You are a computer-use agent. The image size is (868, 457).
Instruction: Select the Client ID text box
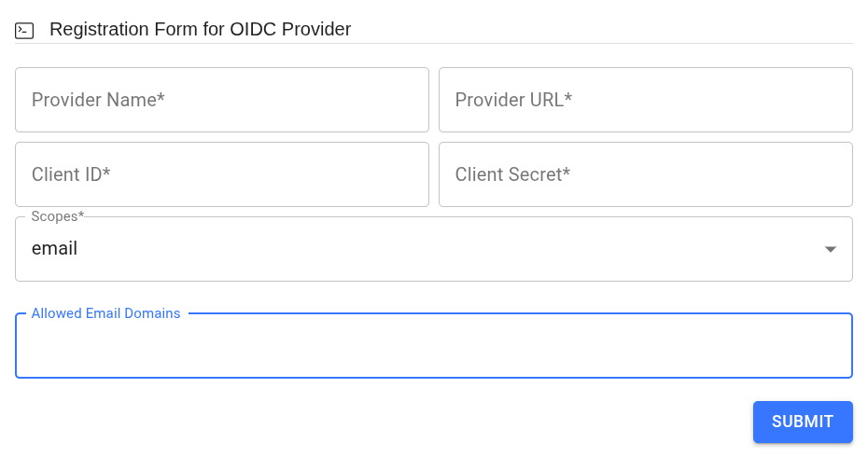point(222,174)
